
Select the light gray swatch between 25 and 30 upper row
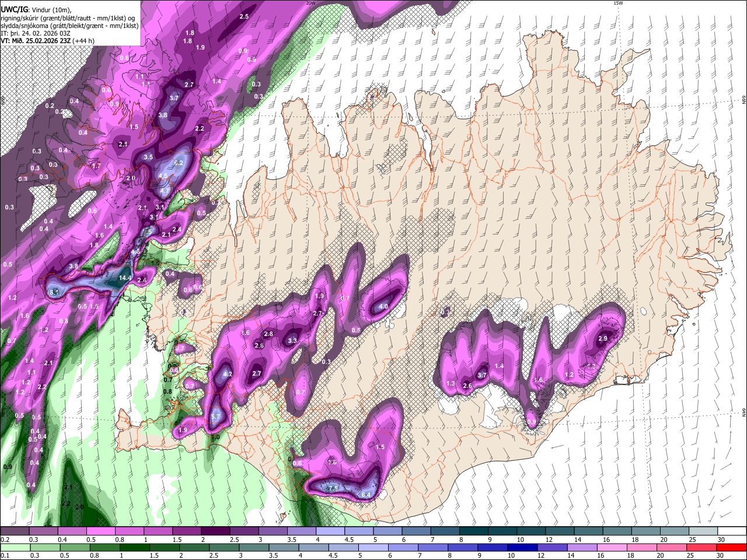(x=703, y=531)
